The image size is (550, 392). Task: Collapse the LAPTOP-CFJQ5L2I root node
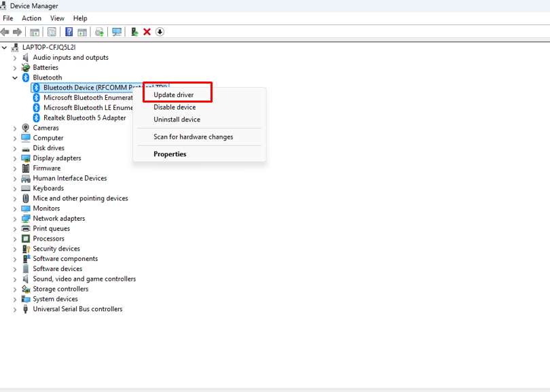[5, 48]
